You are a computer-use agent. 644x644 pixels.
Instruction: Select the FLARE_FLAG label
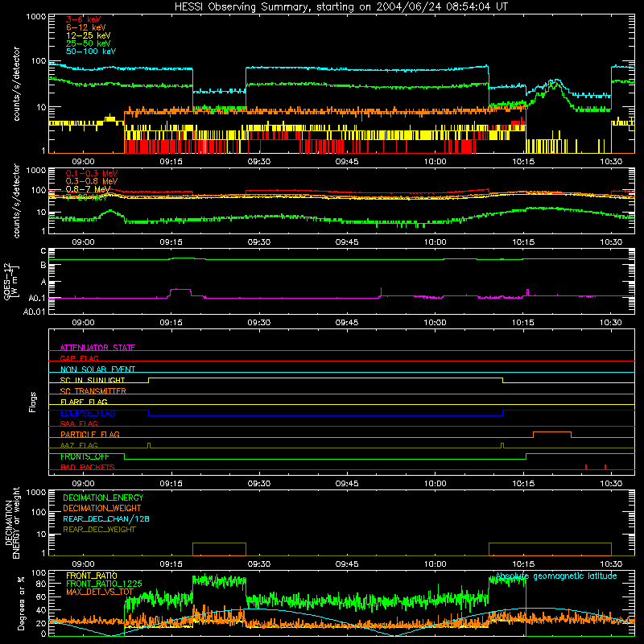(84, 402)
